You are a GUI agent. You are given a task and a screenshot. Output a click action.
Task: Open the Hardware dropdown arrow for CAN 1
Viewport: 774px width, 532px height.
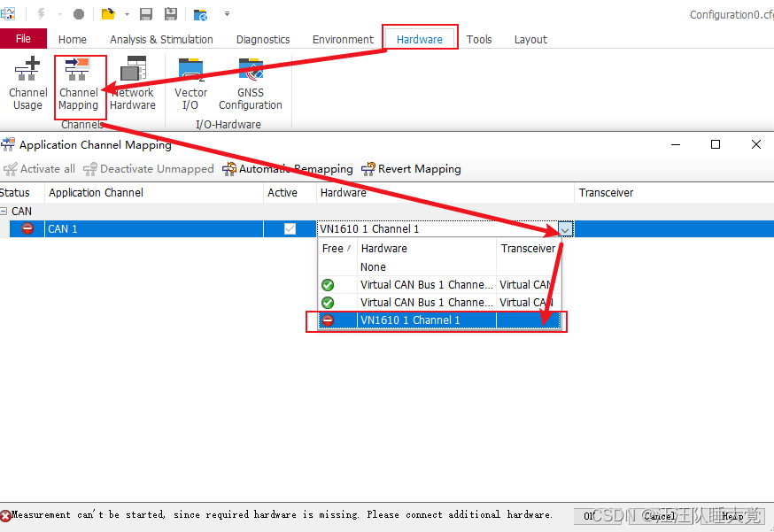(x=565, y=229)
